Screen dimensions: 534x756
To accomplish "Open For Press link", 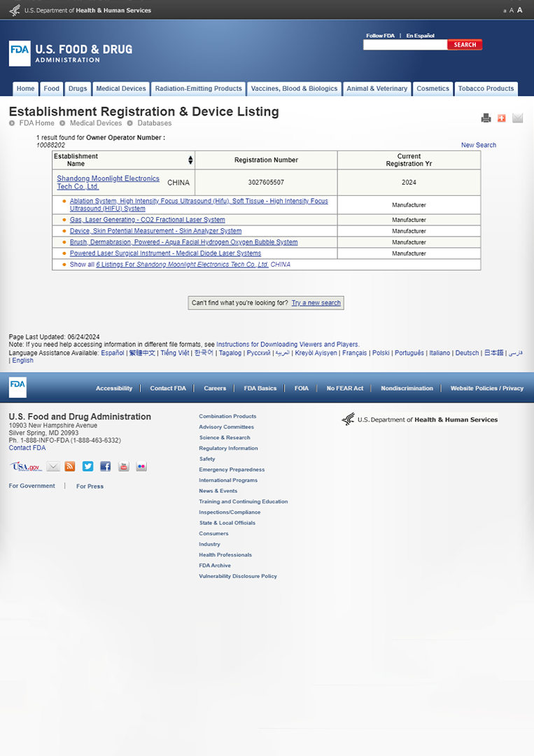I will tap(90, 486).
